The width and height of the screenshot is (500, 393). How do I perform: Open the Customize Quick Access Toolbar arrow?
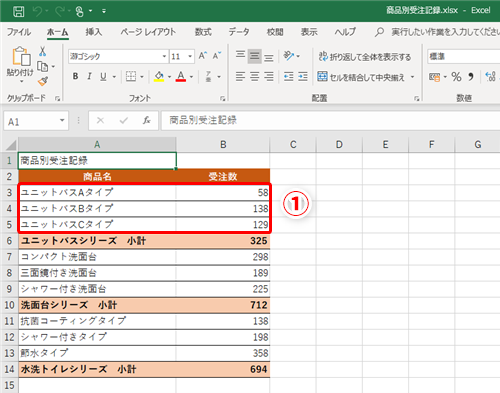(104, 11)
